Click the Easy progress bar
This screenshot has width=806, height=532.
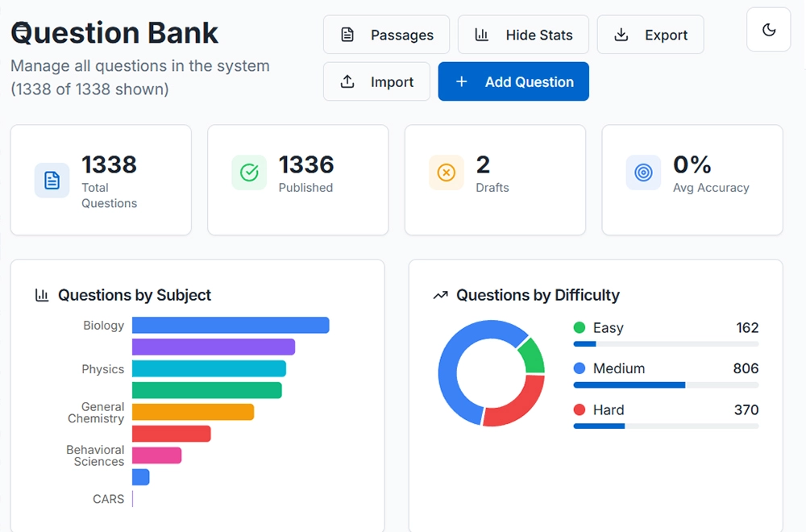coord(667,344)
